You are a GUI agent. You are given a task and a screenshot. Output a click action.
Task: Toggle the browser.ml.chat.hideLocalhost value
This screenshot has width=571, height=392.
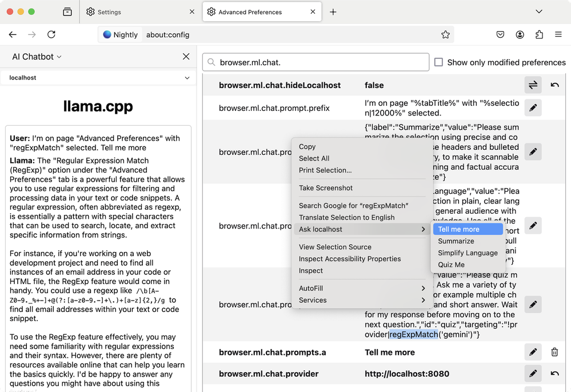[533, 85]
